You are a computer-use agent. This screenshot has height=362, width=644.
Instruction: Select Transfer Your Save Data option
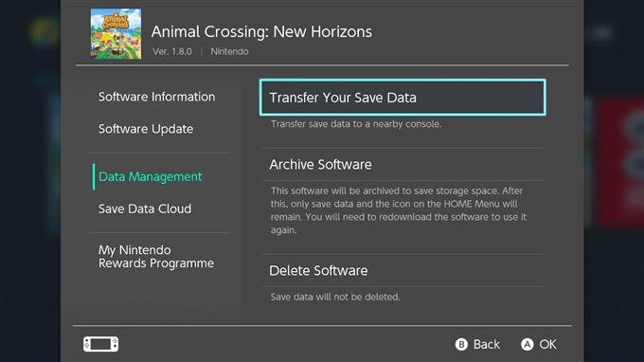tap(402, 98)
